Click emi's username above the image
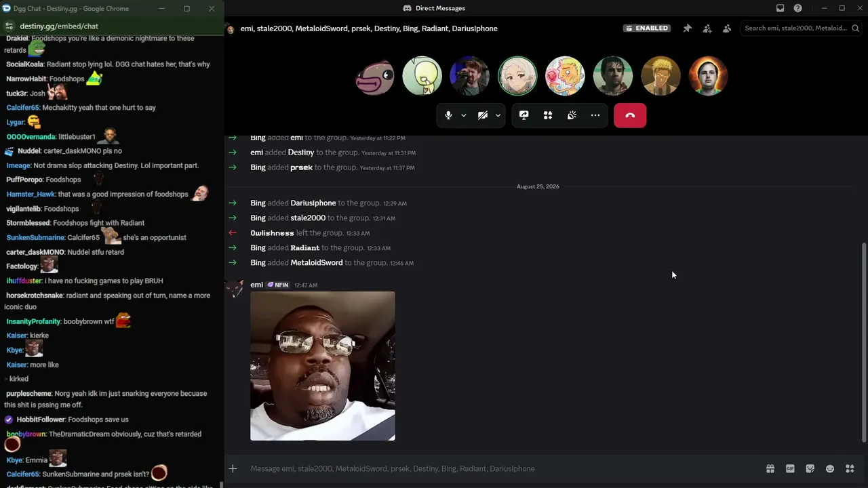The height and width of the screenshot is (488, 868). 256,285
